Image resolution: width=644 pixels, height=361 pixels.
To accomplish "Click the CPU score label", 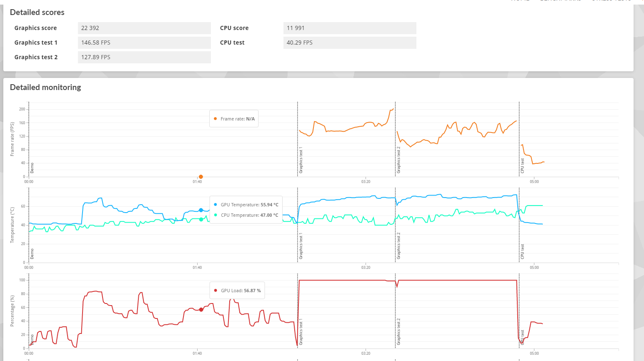I will tap(234, 28).
